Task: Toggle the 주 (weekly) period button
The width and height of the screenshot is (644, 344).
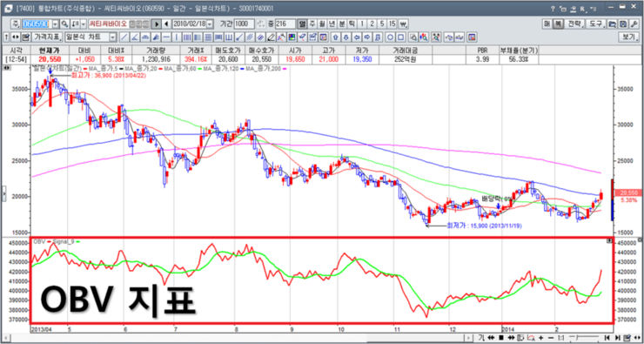Action: 312,24
